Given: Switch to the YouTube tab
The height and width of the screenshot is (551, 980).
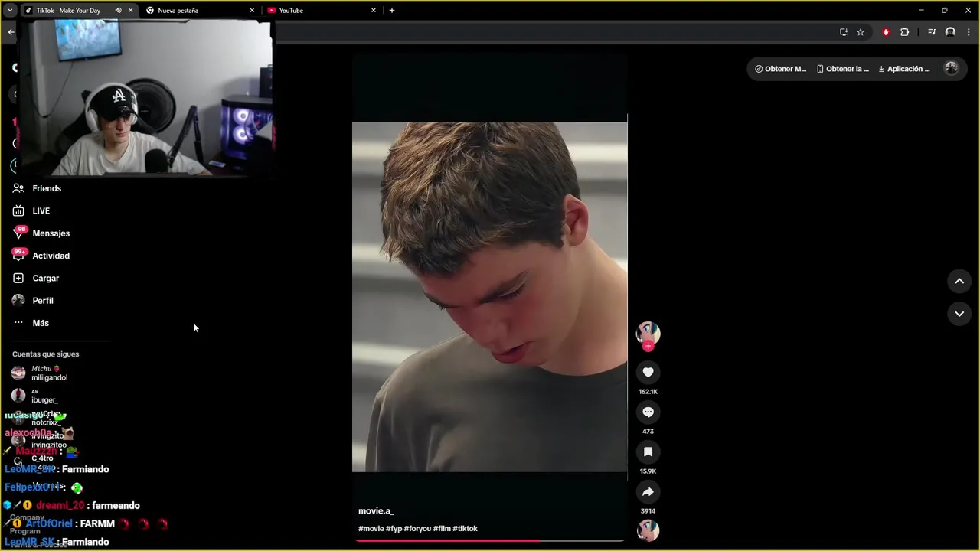Looking at the screenshot, I should (322, 11).
